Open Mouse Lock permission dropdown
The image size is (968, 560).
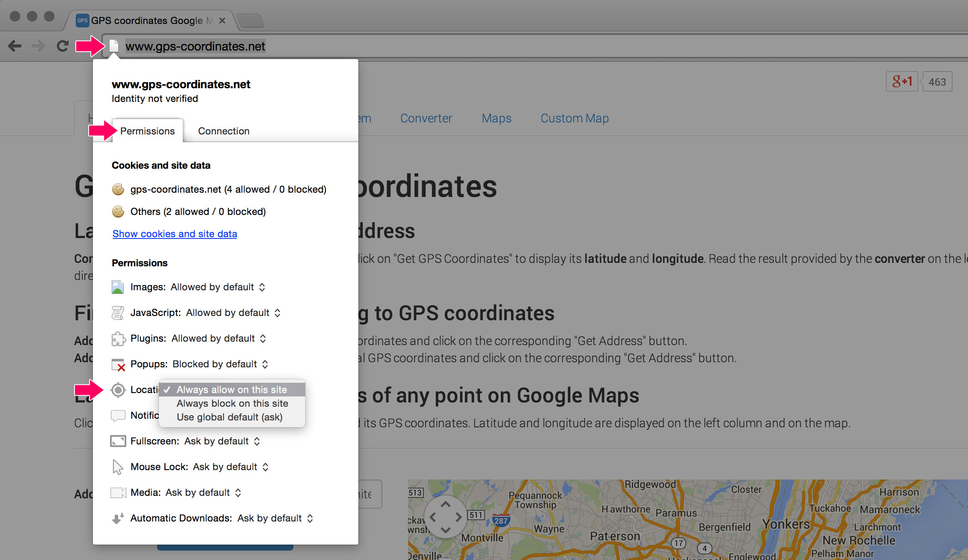click(231, 467)
